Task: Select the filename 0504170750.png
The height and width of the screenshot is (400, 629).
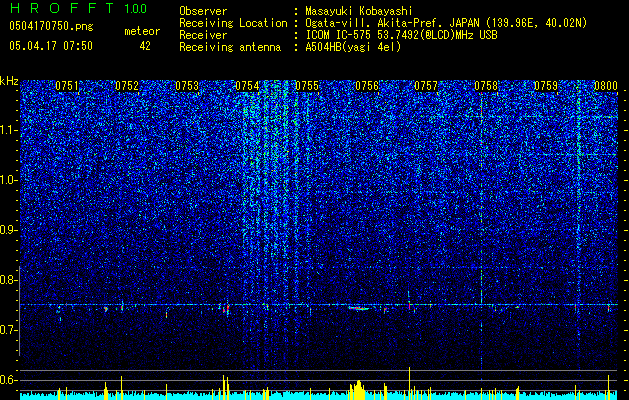Action: [x=51, y=26]
